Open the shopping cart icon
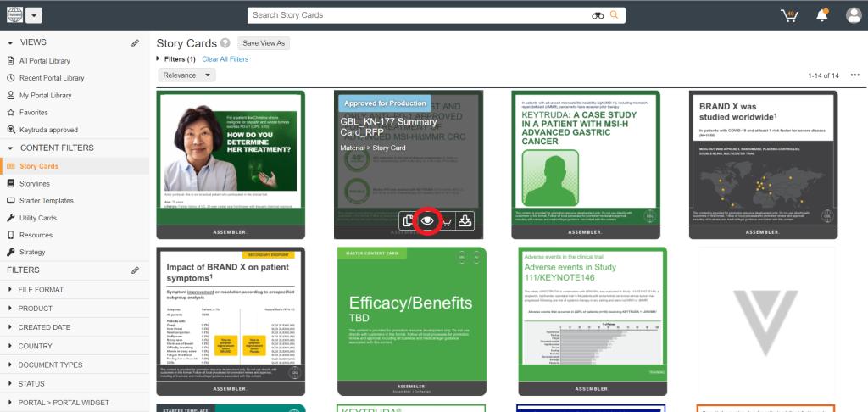 [789, 15]
